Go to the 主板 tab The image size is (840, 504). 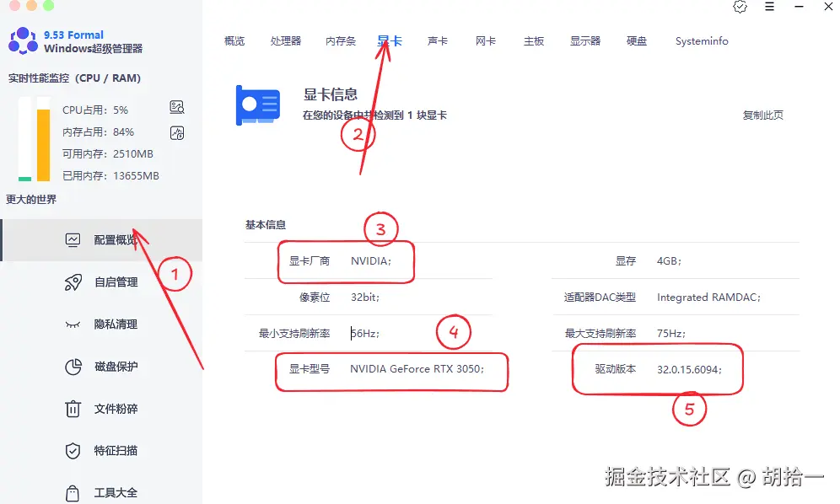point(534,41)
